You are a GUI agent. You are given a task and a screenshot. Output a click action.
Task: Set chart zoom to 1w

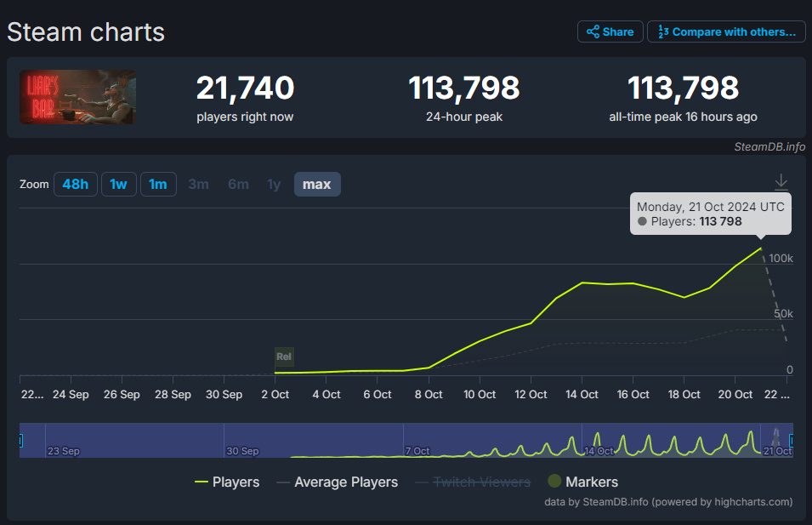click(x=118, y=184)
